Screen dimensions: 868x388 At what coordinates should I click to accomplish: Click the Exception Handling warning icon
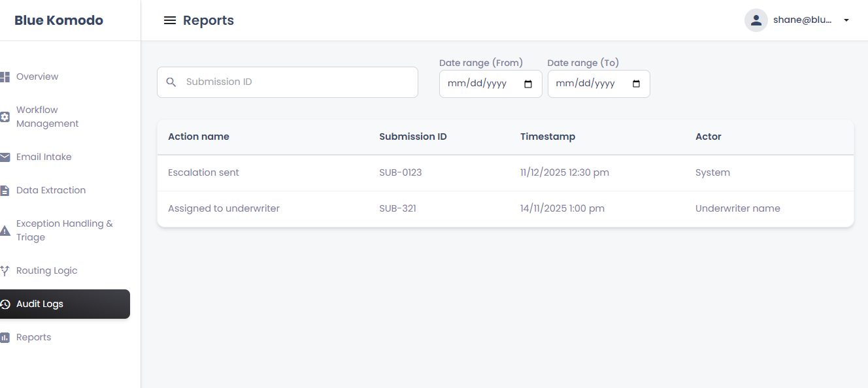tap(5, 231)
